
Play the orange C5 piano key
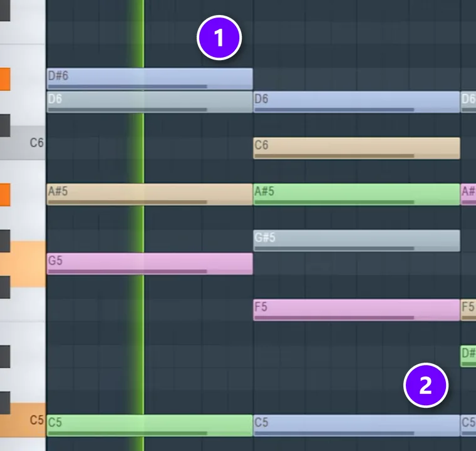(x=28, y=420)
